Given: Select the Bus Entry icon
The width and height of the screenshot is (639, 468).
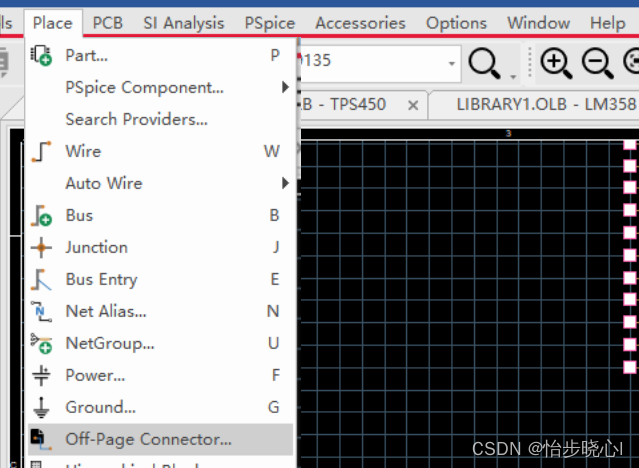Looking at the screenshot, I should pyautogui.click(x=41, y=280).
